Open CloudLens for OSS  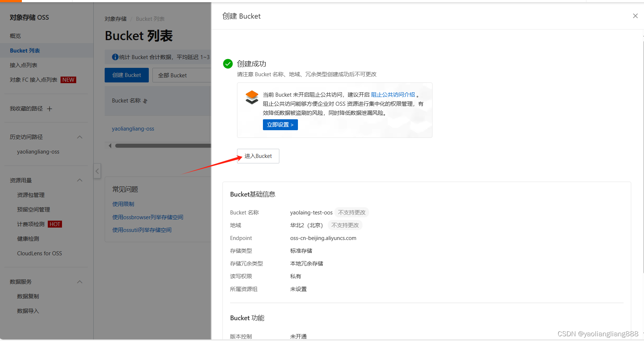click(39, 253)
